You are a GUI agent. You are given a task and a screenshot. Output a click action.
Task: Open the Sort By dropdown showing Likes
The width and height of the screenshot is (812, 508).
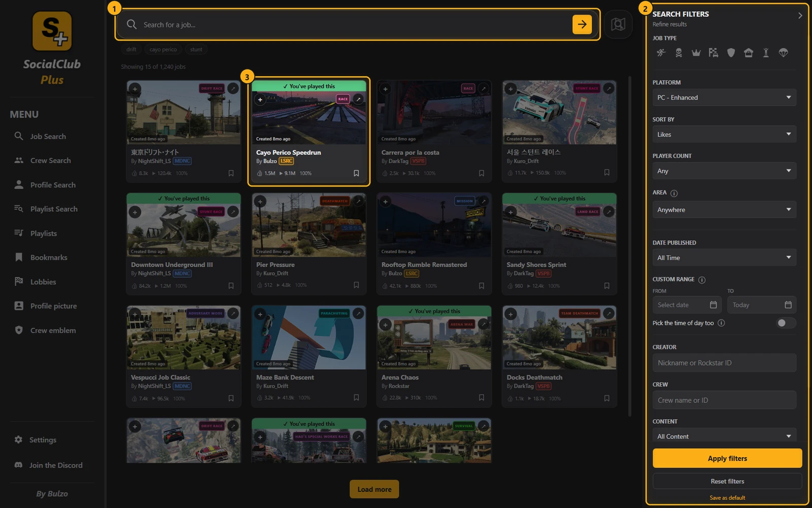pyautogui.click(x=724, y=135)
